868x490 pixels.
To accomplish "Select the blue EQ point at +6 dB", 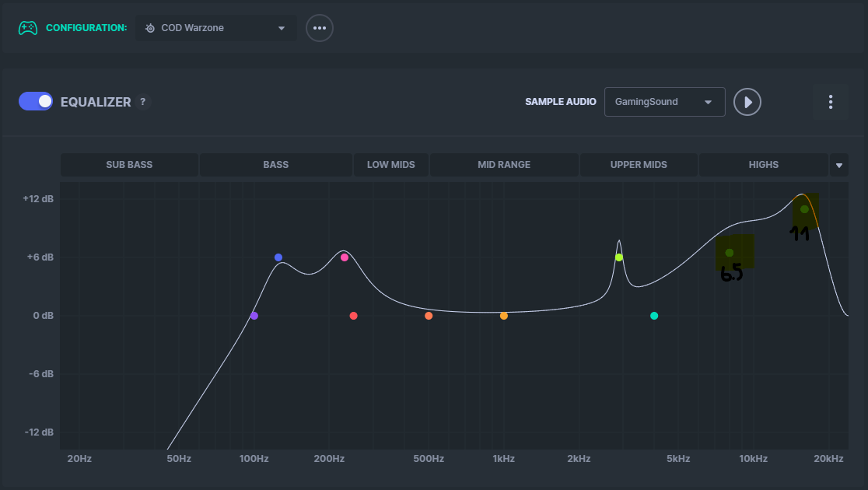I will click(x=278, y=257).
